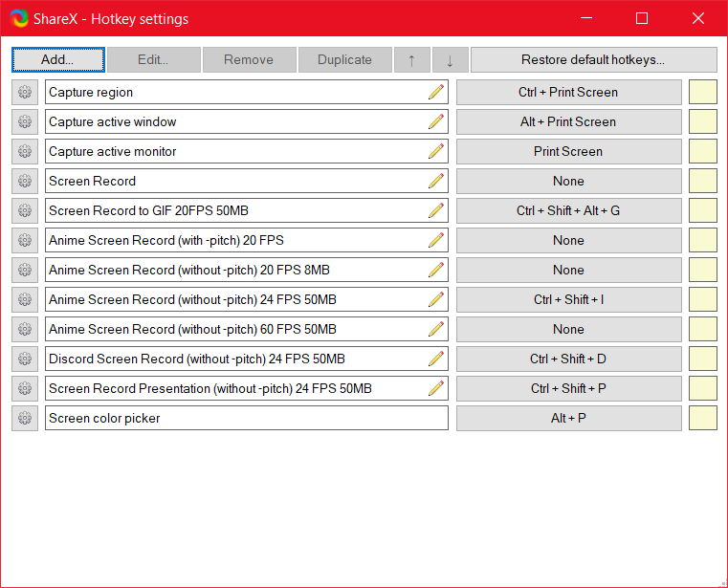This screenshot has height=588, width=728.
Task: Open gear for Anime Screen Record (with -pitch) 20 FPS
Action: click(x=25, y=240)
